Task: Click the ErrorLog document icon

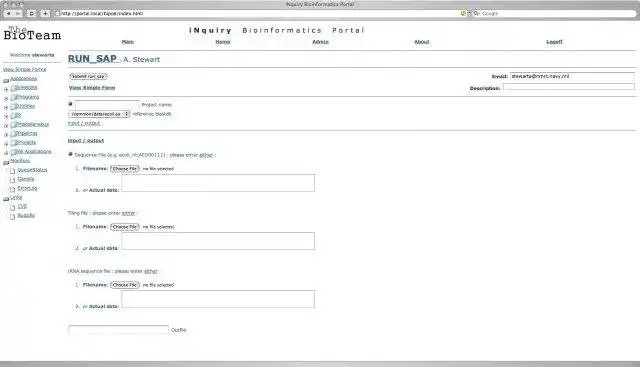Action: point(13,189)
